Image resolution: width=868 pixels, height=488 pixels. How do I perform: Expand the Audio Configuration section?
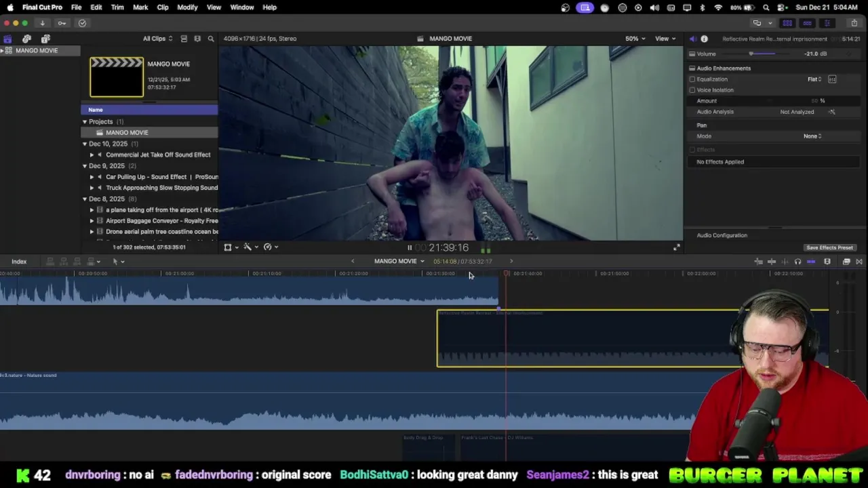(722, 235)
